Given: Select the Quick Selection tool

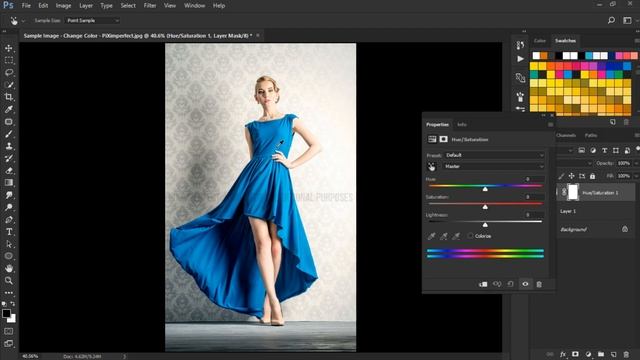Looking at the screenshot, I should click(9, 85).
